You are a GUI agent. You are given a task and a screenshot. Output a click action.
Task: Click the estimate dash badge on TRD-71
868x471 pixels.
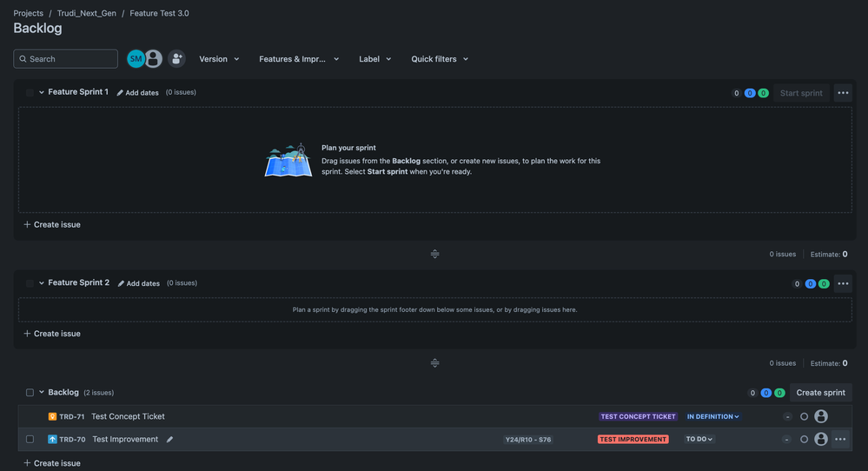click(787, 416)
